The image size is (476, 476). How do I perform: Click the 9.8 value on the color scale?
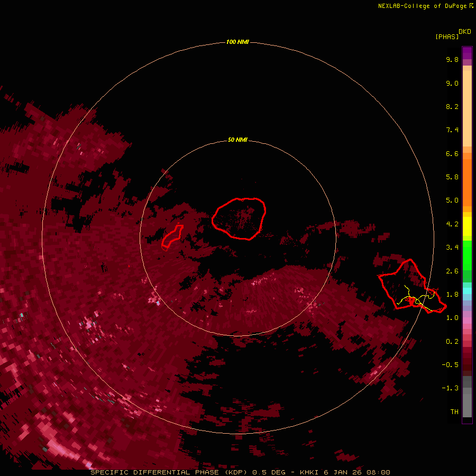[x=452, y=59]
